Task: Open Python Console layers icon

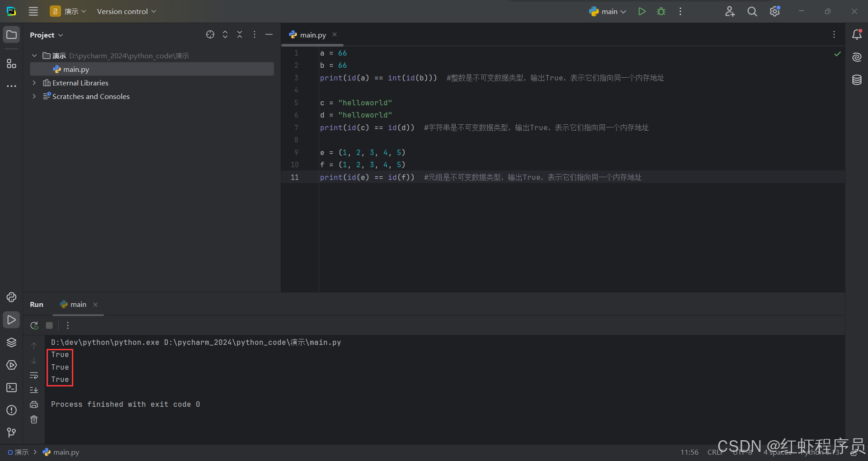Action: 11,342
